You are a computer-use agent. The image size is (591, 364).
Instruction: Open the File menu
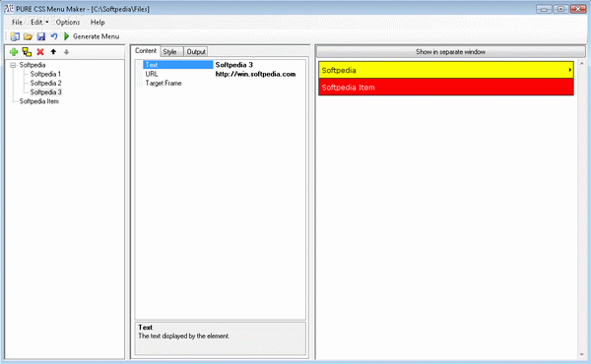tap(17, 23)
